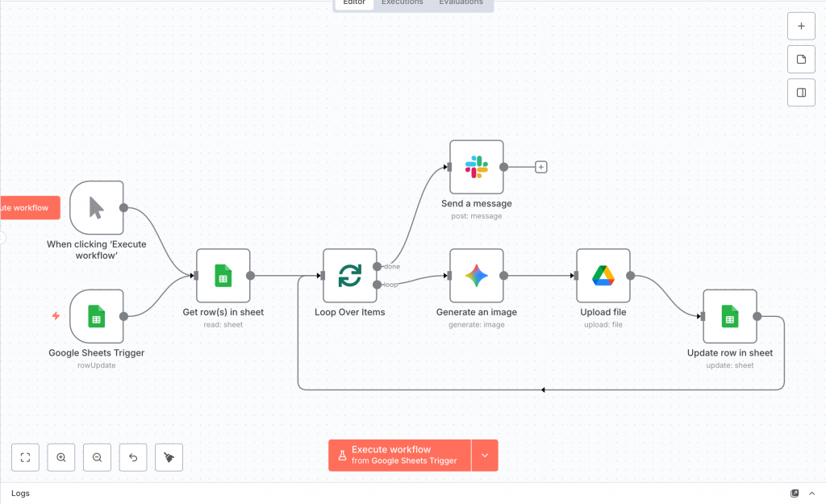Image resolution: width=826 pixels, height=504 pixels.
Task: Open the Slack 'Send a message' node
Action: pyautogui.click(x=476, y=167)
